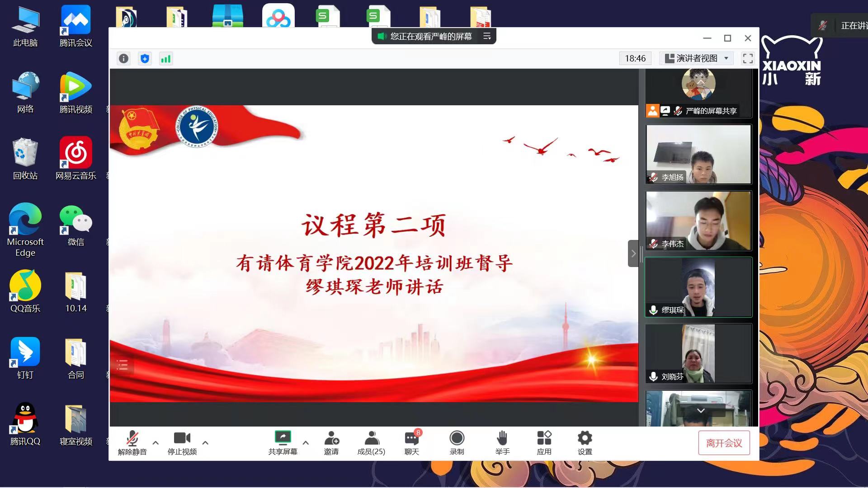Open the slide list icon on shared screen
Screen dimensions: 868x488
122,365
